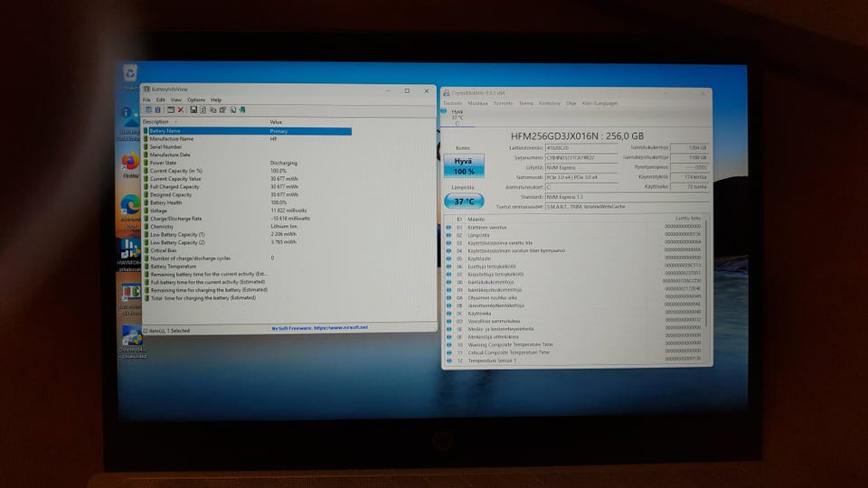
Task: Open the Options menu in BatteryInfoView
Action: 196,100
